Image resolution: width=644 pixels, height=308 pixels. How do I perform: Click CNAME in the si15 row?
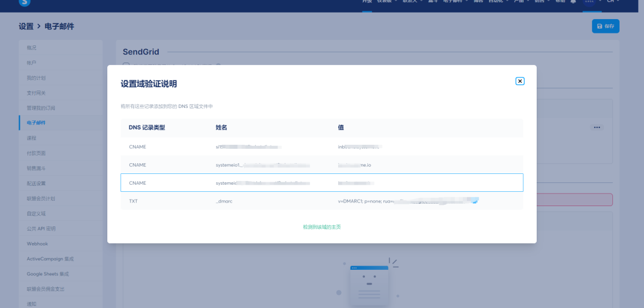[x=138, y=147]
